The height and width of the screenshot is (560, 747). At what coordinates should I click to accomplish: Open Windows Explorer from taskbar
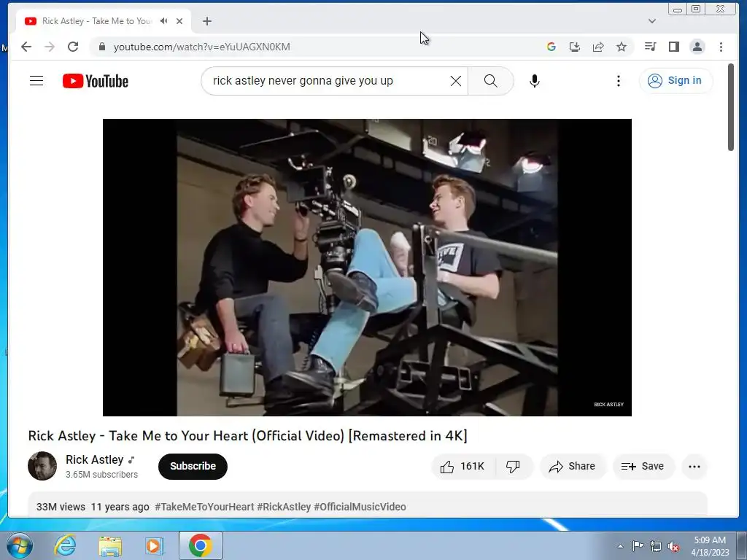[110, 545]
